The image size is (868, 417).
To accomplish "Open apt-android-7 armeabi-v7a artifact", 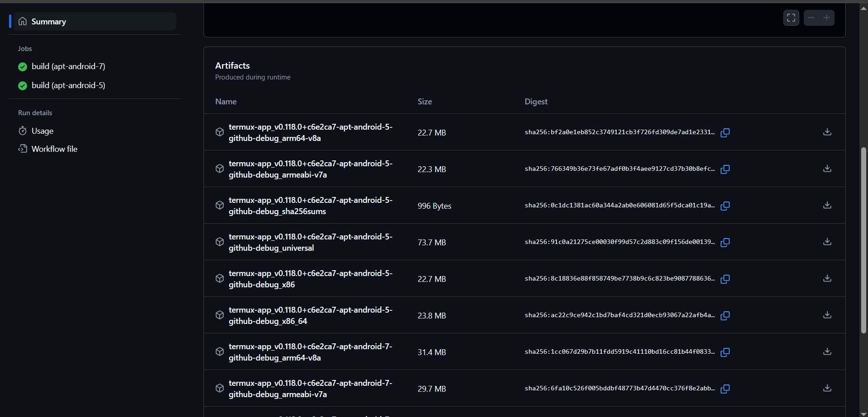I will point(310,389).
